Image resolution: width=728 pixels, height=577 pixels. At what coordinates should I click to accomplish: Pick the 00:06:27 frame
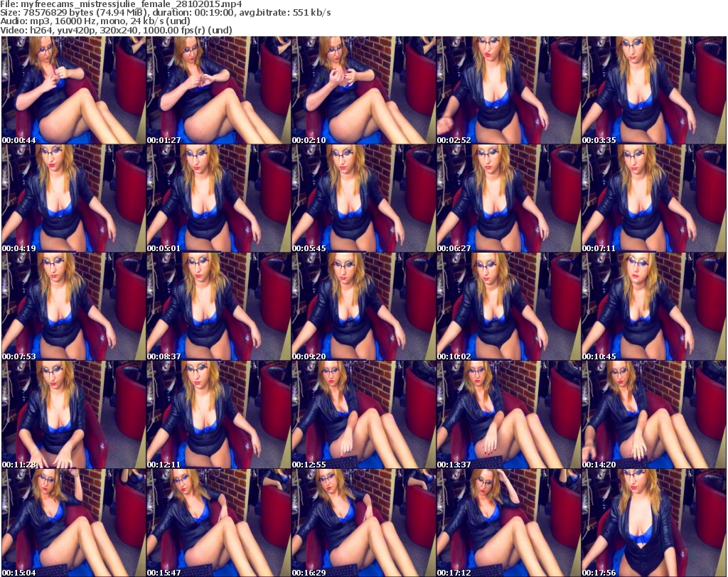[508, 198]
